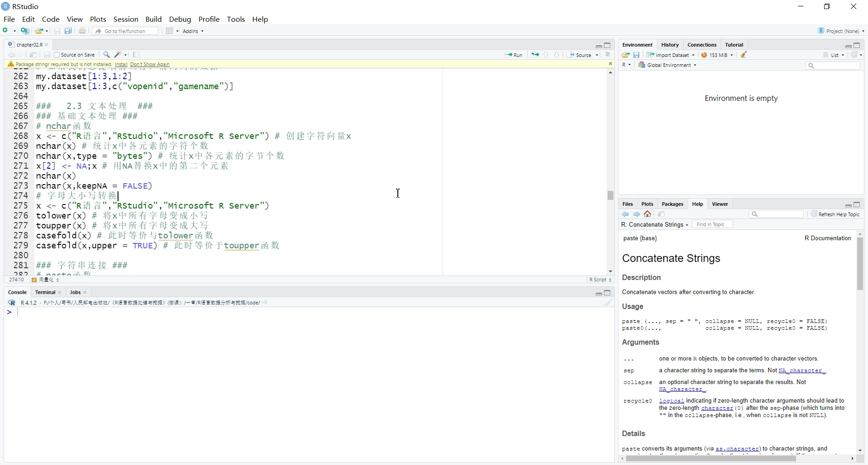Enable the Source on Save checkbox

(x=57, y=55)
